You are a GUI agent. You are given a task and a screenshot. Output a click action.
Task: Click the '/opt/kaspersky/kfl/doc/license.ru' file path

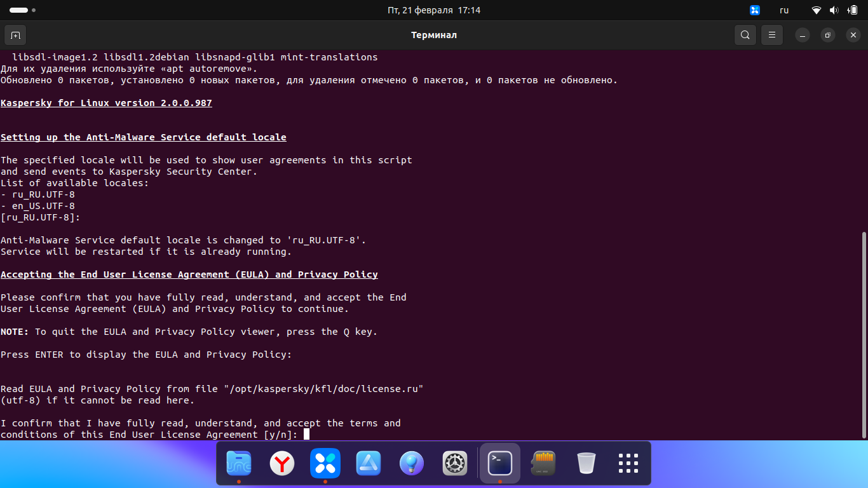323,389
